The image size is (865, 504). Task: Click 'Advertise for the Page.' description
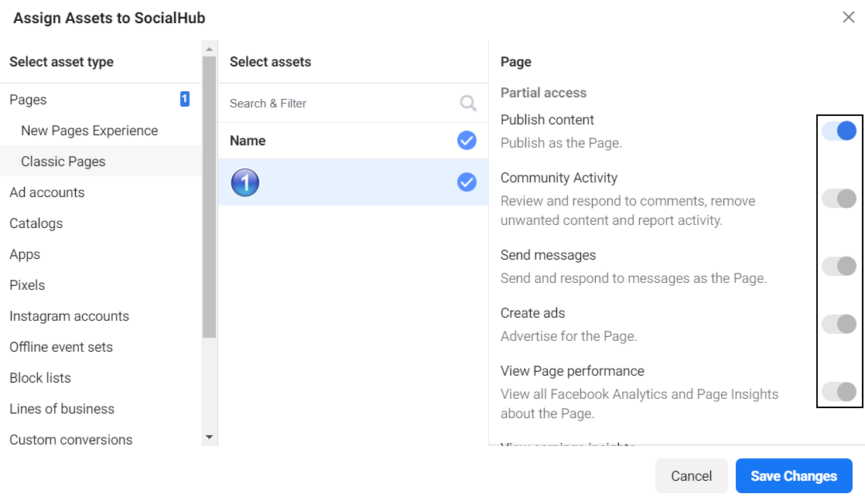coord(569,335)
